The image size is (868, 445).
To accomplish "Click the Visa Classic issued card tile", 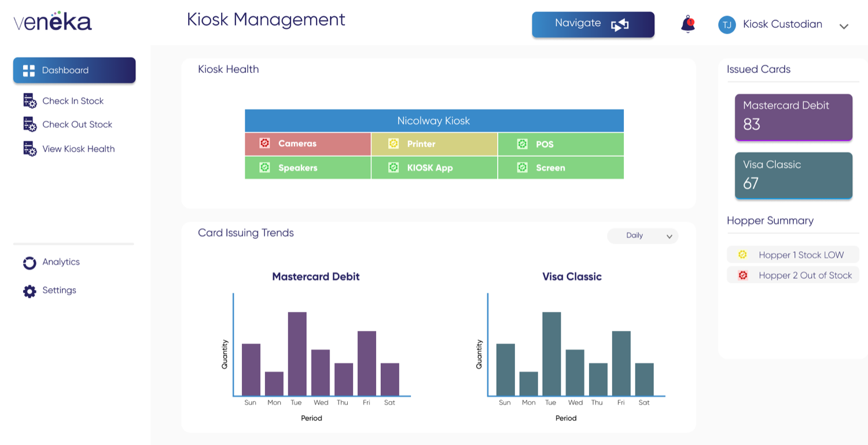I will 793,176.
